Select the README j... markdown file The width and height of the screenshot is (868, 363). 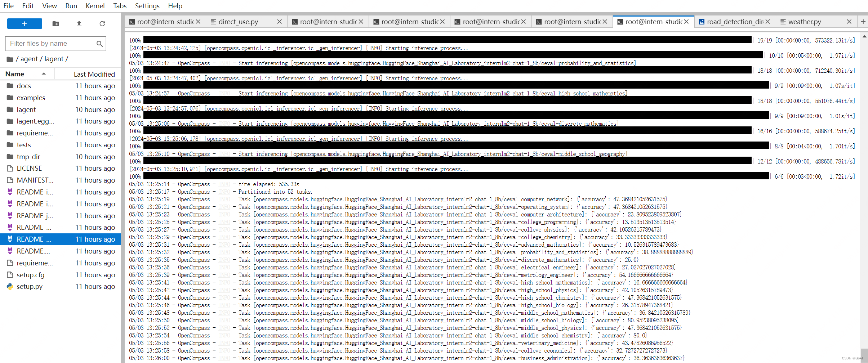(x=61, y=216)
